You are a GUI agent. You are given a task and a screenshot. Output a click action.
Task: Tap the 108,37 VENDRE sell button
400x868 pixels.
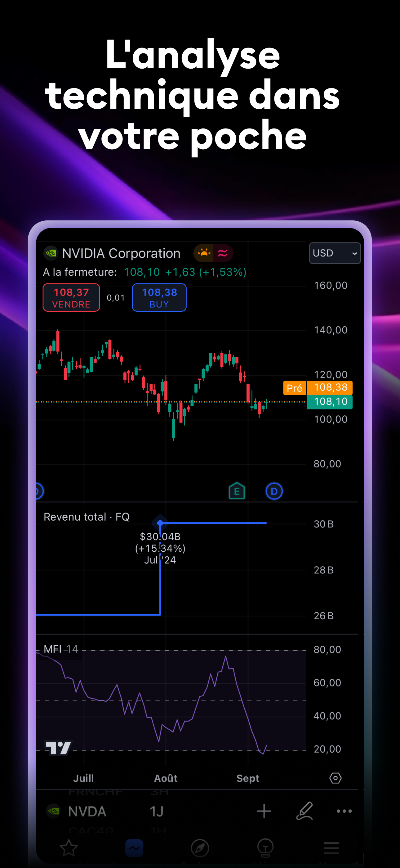point(71,297)
